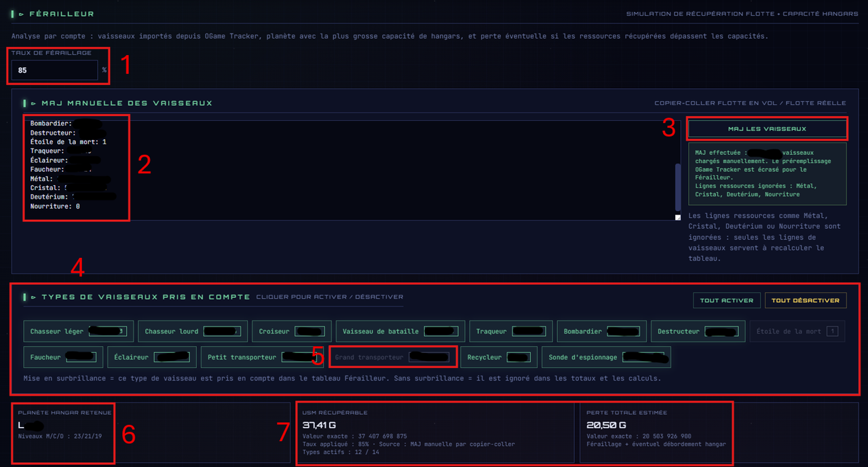The height and width of the screenshot is (467, 868).
Task: Click 'Férailage + éventuel débordement hangar' text
Action: [x=656, y=444]
